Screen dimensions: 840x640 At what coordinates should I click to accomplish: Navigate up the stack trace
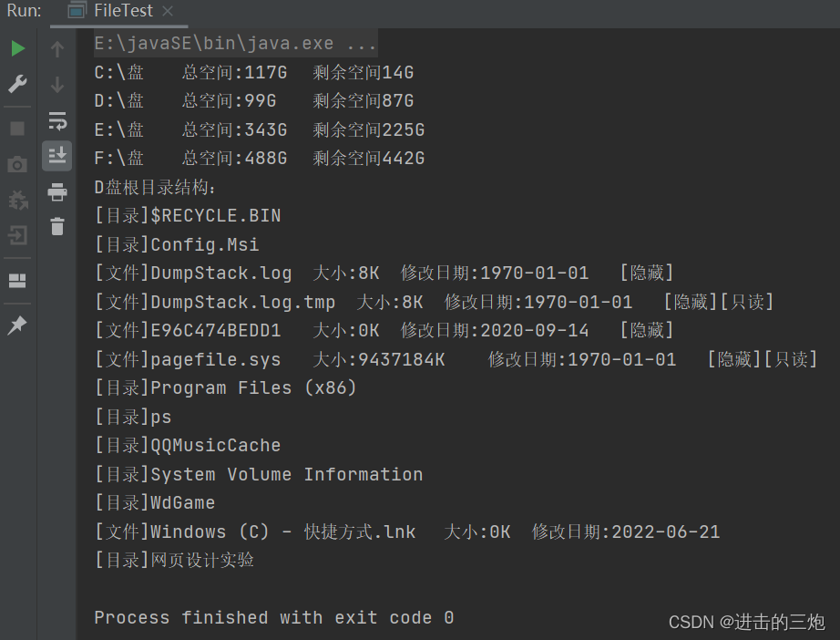pos(56,48)
